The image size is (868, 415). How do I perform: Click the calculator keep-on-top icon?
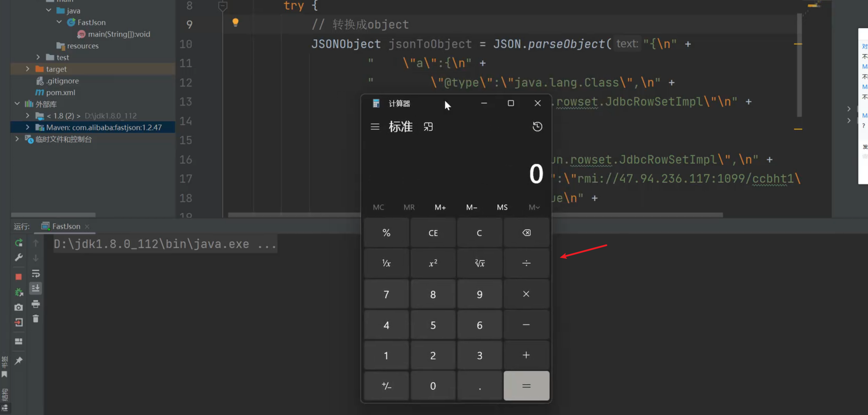click(428, 127)
